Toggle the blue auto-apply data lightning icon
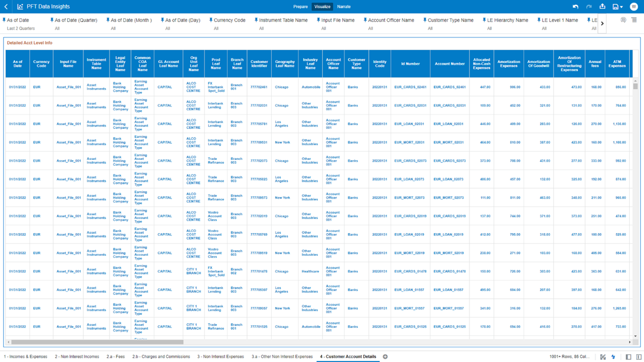This screenshot has width=644, height=362. tap(614, 357)
